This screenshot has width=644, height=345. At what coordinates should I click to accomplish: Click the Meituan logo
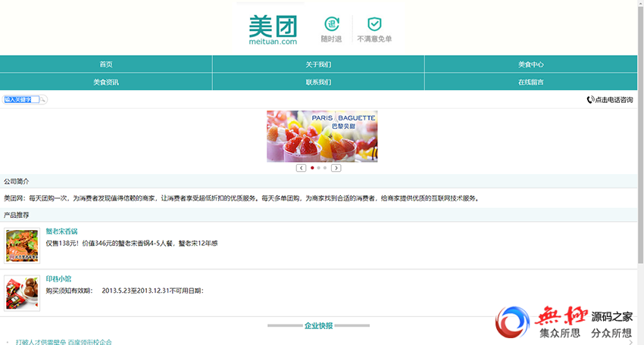coord(273,30)
